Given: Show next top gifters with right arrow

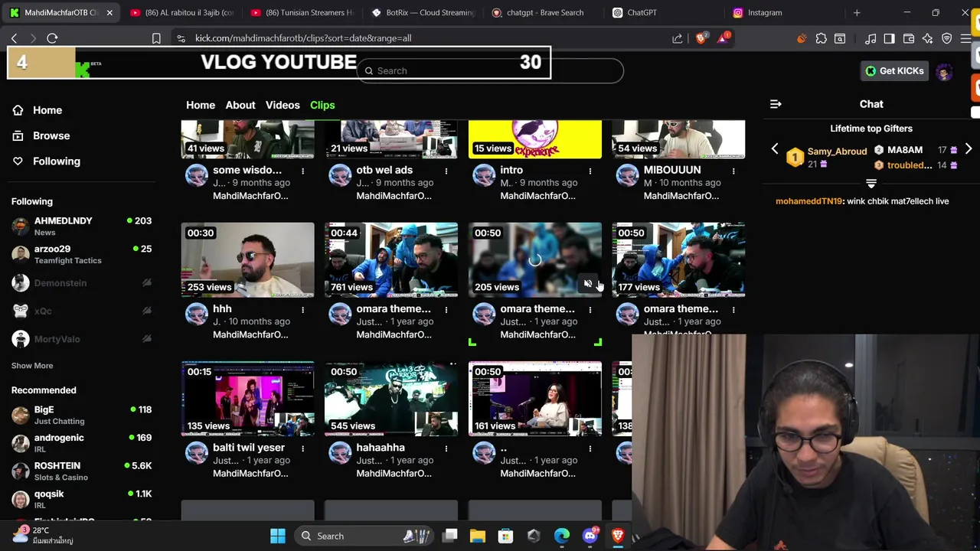Looking at the screenshot, I should click(x=969, y=150).
